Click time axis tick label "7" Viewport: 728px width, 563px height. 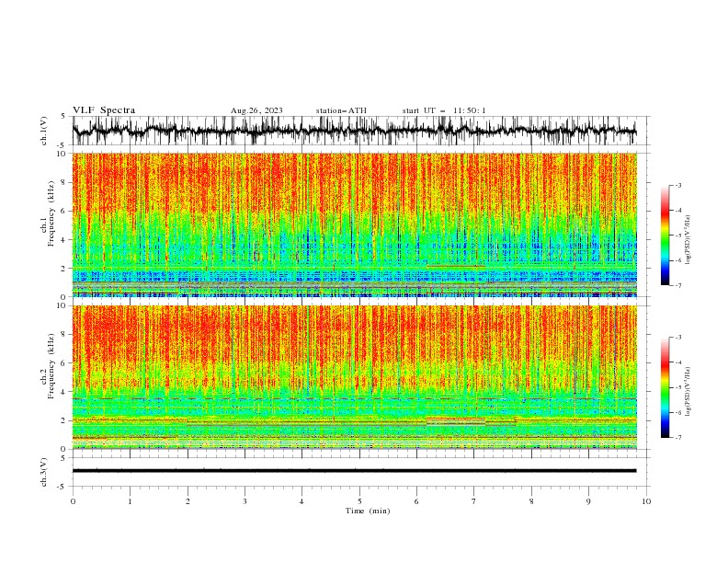point(473,501)
